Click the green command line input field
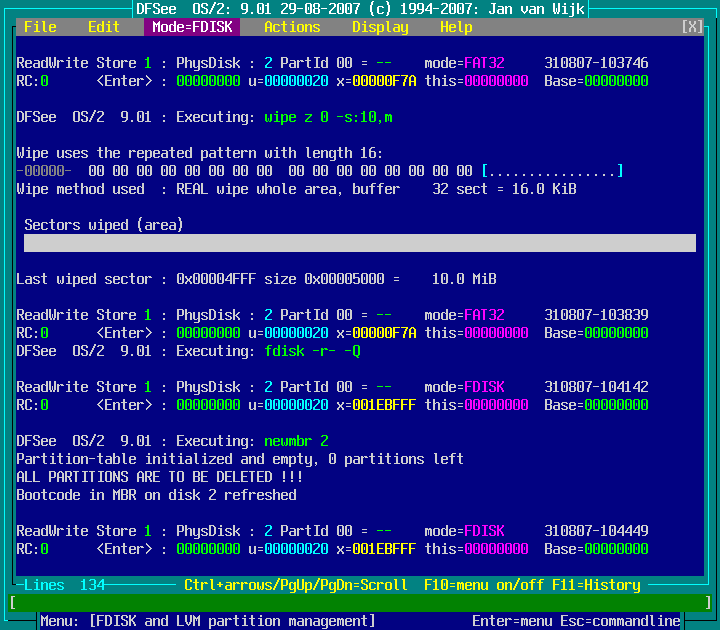Viewport: 720px width, 630px height. (360, 603)
